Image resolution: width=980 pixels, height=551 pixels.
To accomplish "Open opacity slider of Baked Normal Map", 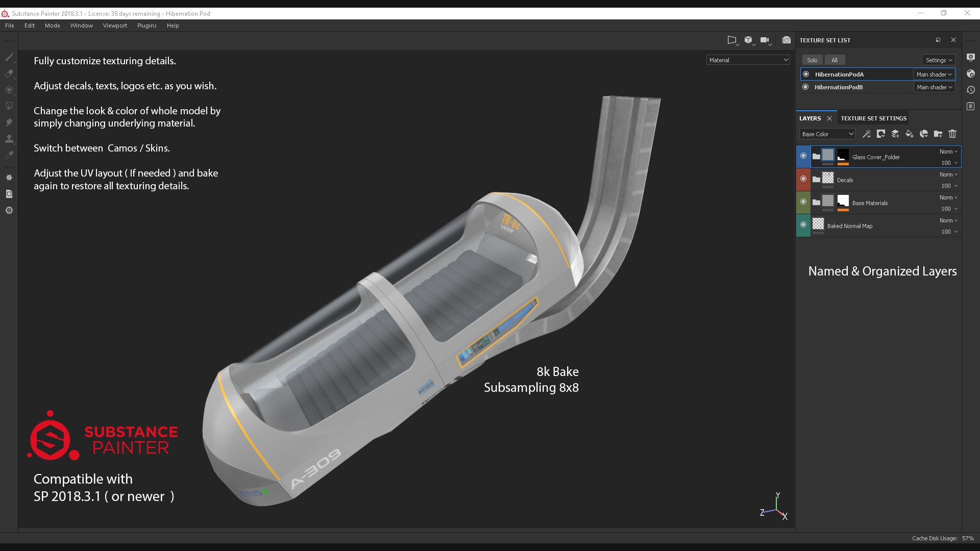I will [x=949, y=232].
